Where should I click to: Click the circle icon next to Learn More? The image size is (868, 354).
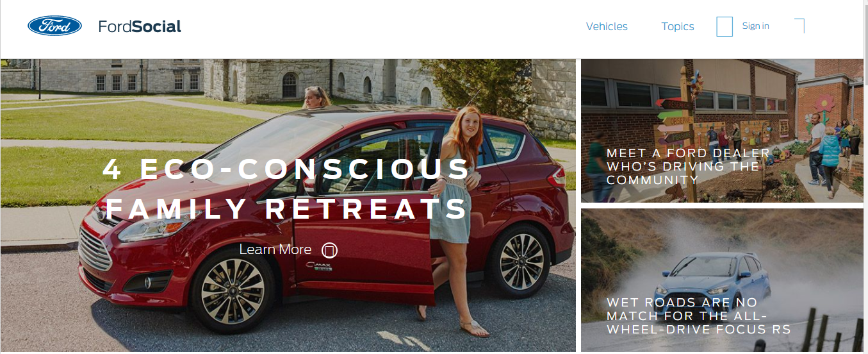pos(329,249)
